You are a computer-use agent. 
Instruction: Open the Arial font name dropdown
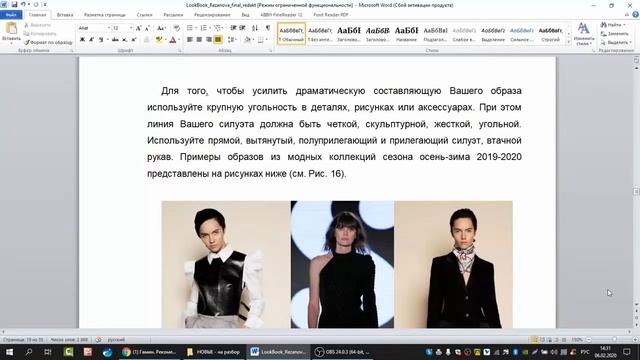[x=109, y=28]
